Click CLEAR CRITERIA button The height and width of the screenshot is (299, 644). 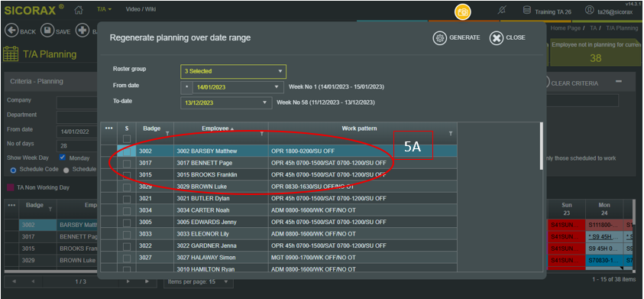574,83
